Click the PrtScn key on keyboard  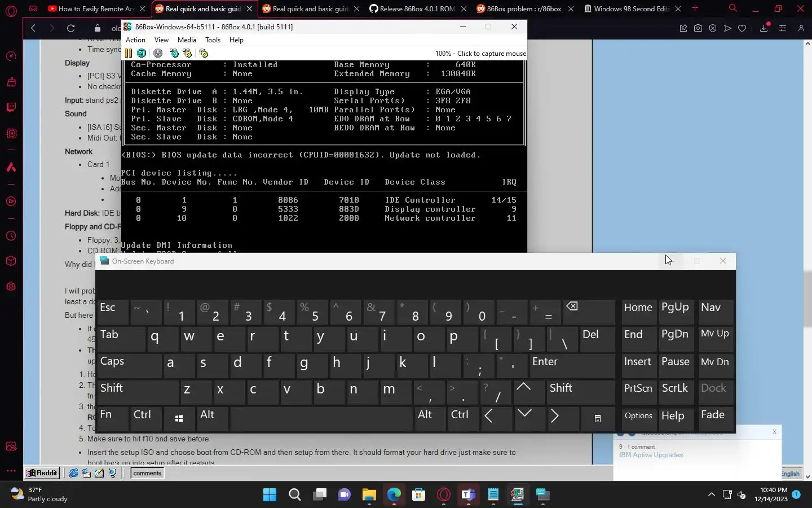tap(638, 392)
